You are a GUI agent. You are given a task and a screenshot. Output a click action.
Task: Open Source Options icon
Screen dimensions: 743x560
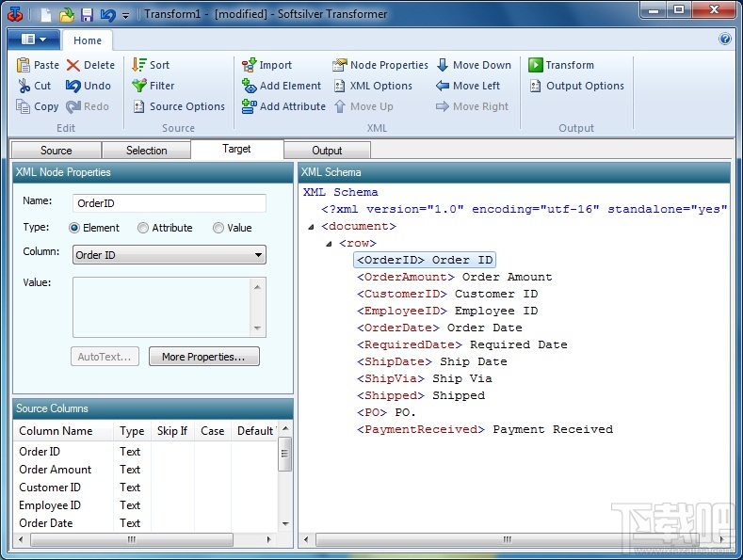pyautogui.click(x=138, y=106)
